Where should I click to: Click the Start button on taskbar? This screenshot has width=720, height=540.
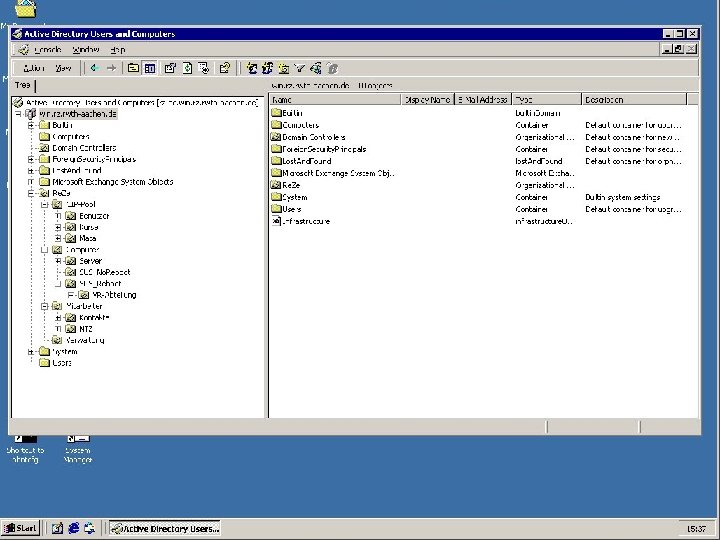[x=20, y=528]
